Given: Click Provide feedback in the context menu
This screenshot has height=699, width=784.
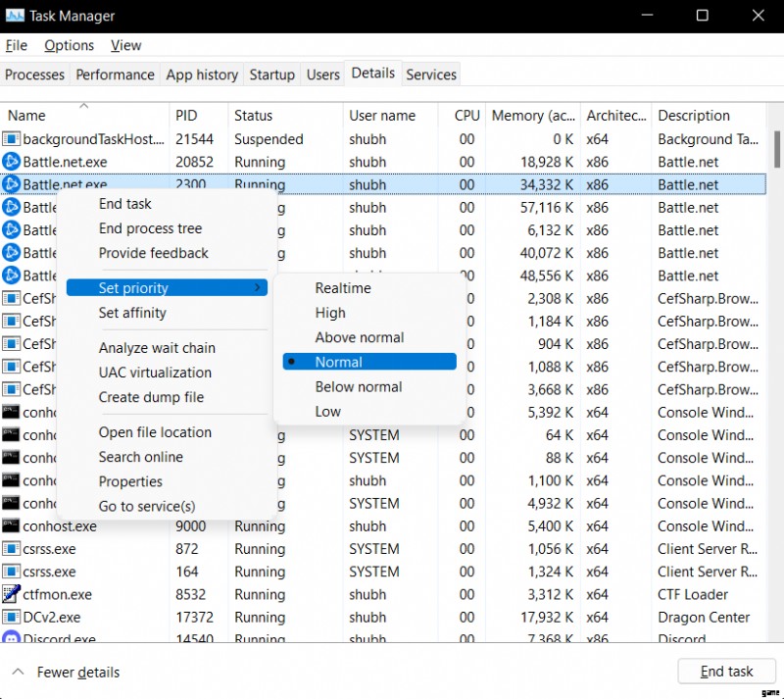Looking at the screenshot, I should (x=167, y=253).
